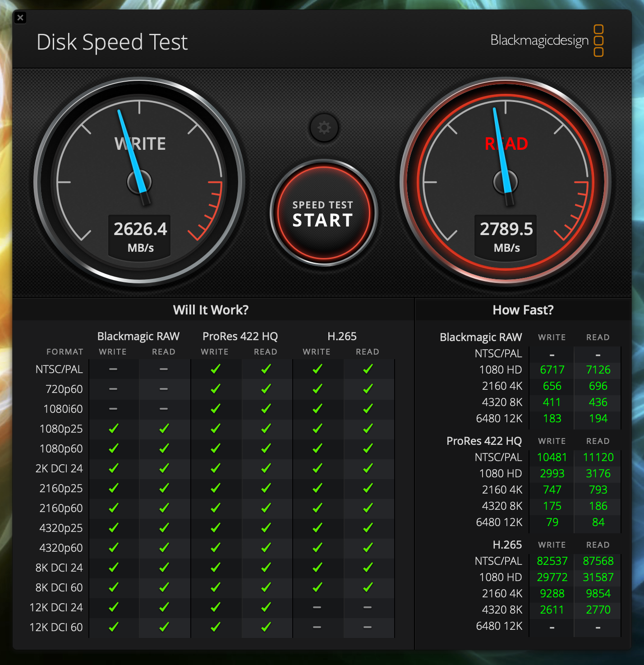
Task: Click Blackmagic RAW 2160 4K write value 656
Action: 552,386
